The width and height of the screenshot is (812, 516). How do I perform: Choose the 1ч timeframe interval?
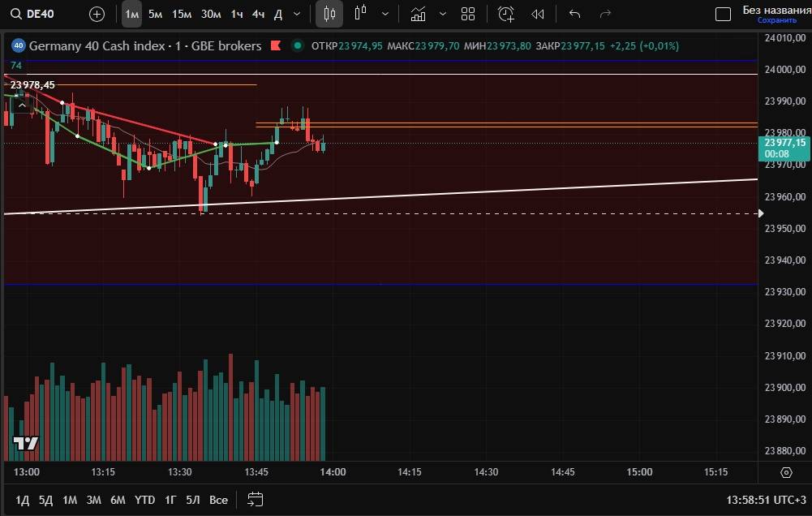pos(236,14)
